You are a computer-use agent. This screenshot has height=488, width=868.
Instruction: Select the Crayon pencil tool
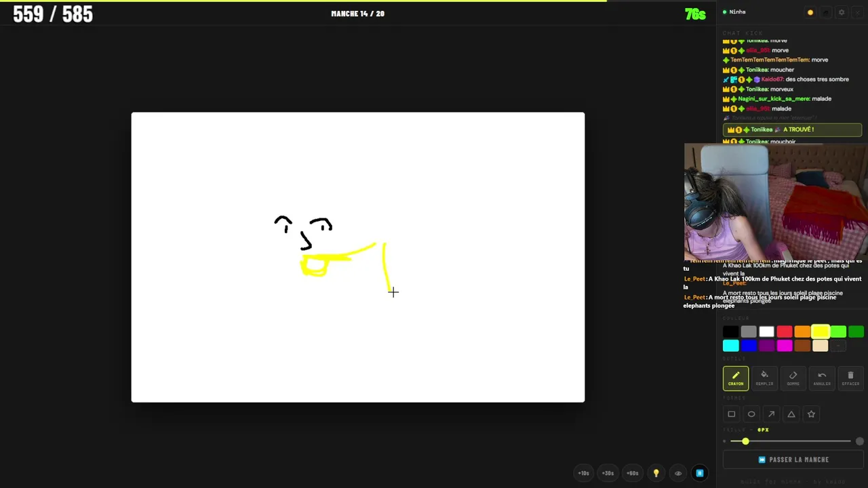(736, 378)
